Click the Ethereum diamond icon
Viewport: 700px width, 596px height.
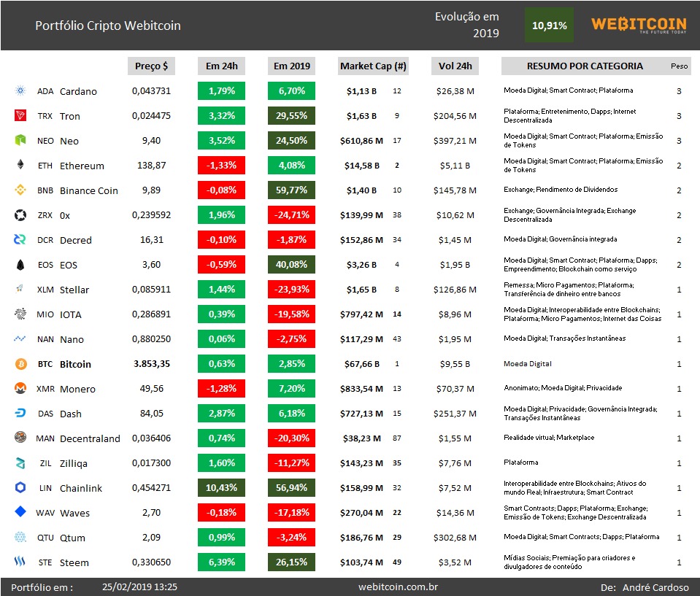[x=20, y=165]
